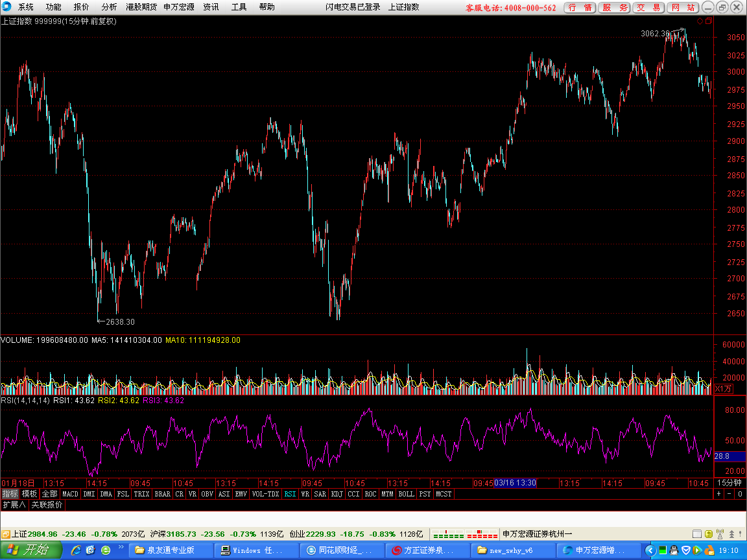Viewport: 747px width, 560px height.
Task: Open the Windows 开始 Start button
Action: 31,550
